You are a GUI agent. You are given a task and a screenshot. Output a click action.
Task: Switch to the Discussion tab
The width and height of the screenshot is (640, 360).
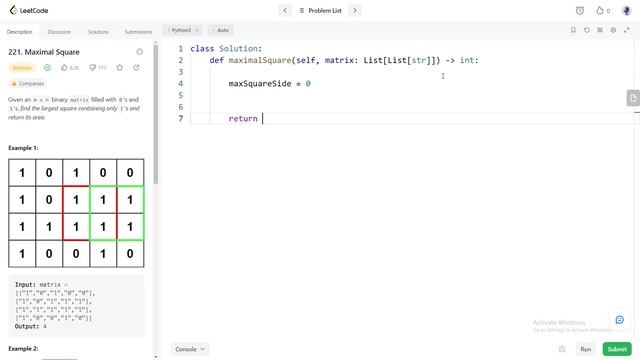(59, 32)
